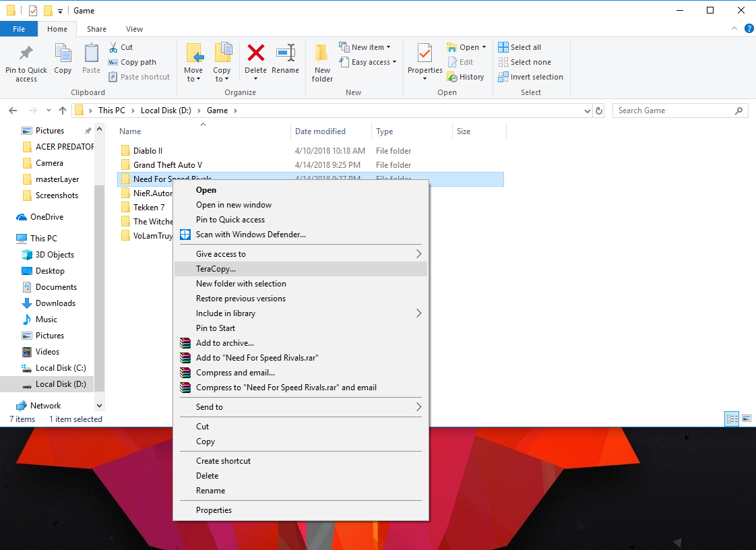Open Customize Quick Access Toolbar dropdown

tap(60, 11)
